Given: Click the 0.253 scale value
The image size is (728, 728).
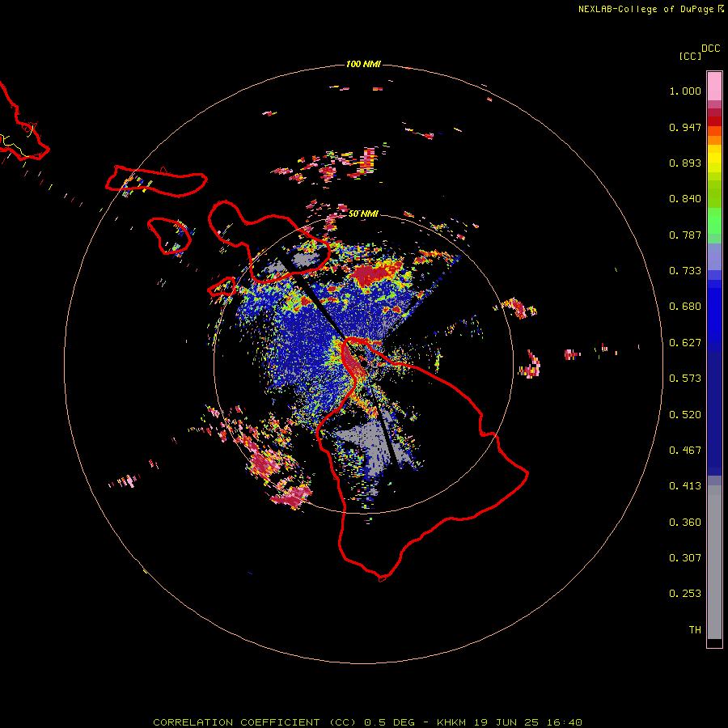Looking at the screenshot, I should 685,594.
